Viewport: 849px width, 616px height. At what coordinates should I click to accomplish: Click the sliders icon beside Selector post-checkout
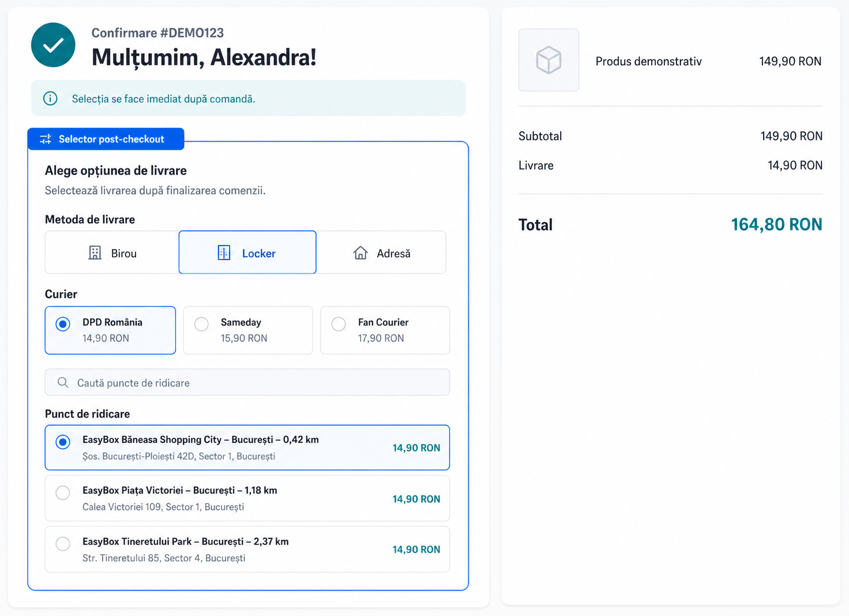pos(46,139)
